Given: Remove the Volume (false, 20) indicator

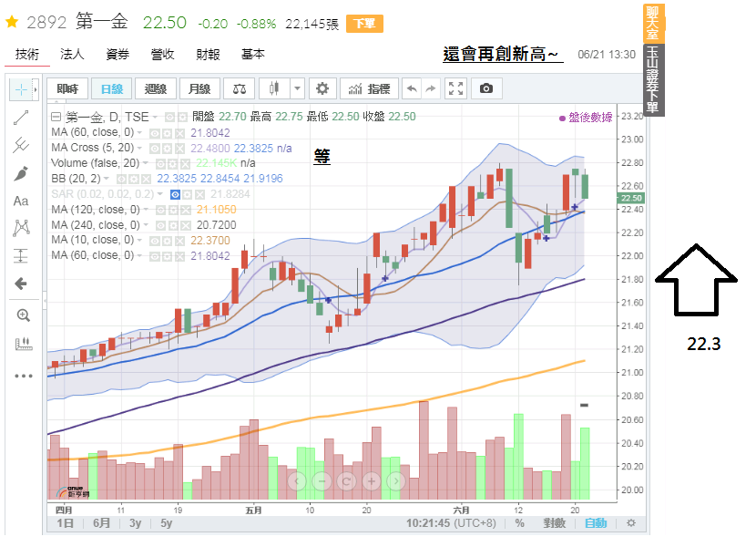Looking at the screenshot, I should pyautogui.click(x=185, y=164).
